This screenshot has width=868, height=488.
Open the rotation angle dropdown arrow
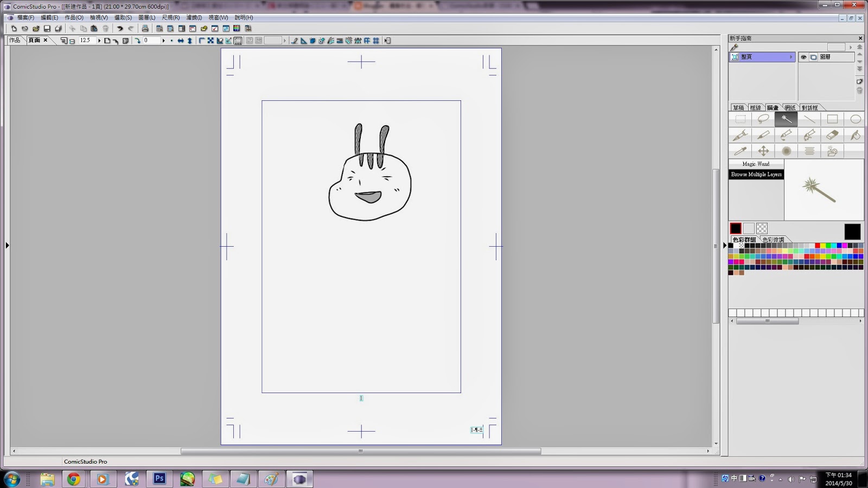[x=164, y=40]
